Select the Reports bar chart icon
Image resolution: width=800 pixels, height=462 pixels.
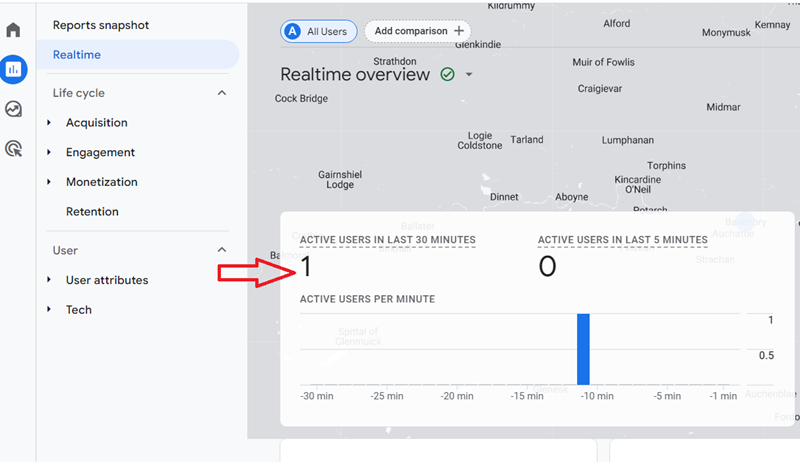point(13,69)
